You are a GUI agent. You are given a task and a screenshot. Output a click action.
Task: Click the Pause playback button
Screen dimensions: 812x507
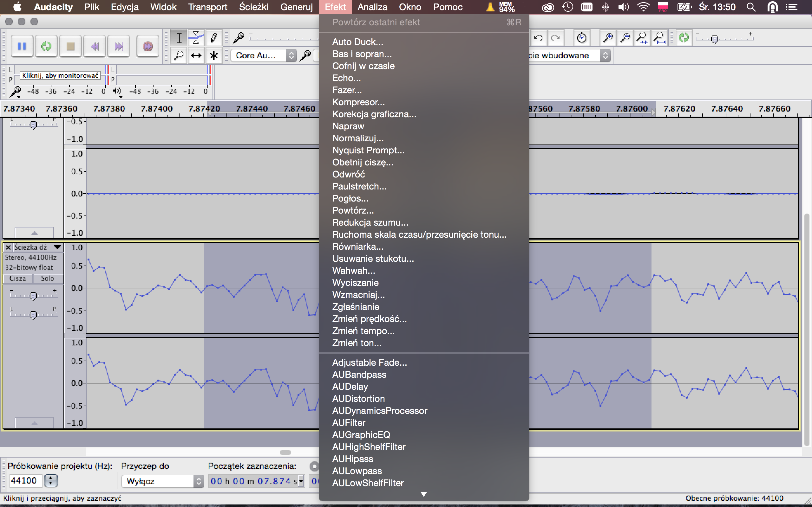click(22, 46)
